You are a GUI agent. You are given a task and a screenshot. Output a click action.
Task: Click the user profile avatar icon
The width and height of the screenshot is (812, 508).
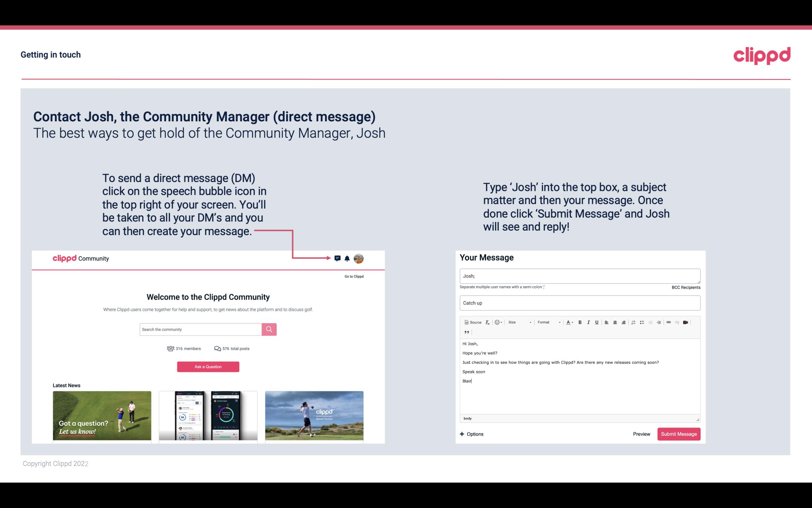point(358,258)
